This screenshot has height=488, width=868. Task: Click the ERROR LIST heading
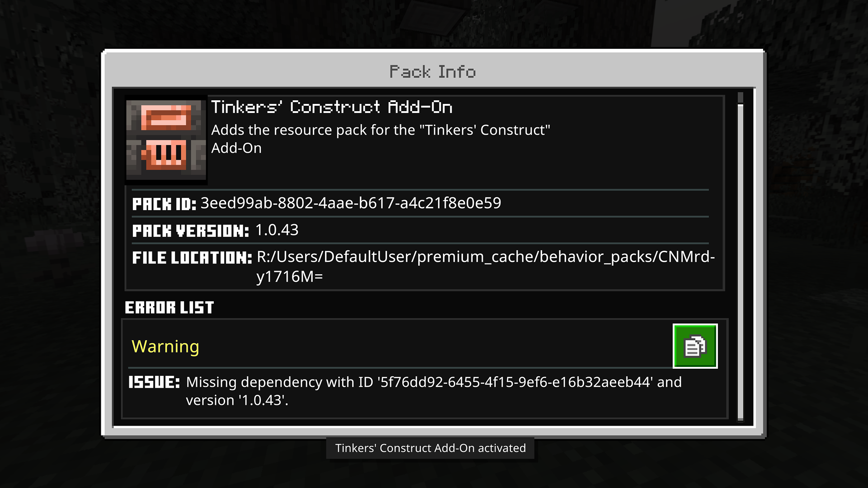169,308
